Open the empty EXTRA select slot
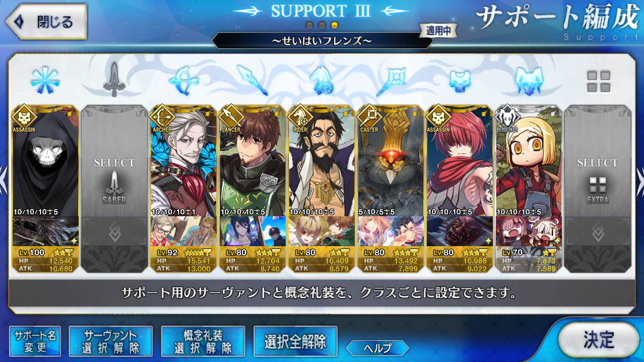This screenshot has width=644, height=362. click(x=598, y=189)
